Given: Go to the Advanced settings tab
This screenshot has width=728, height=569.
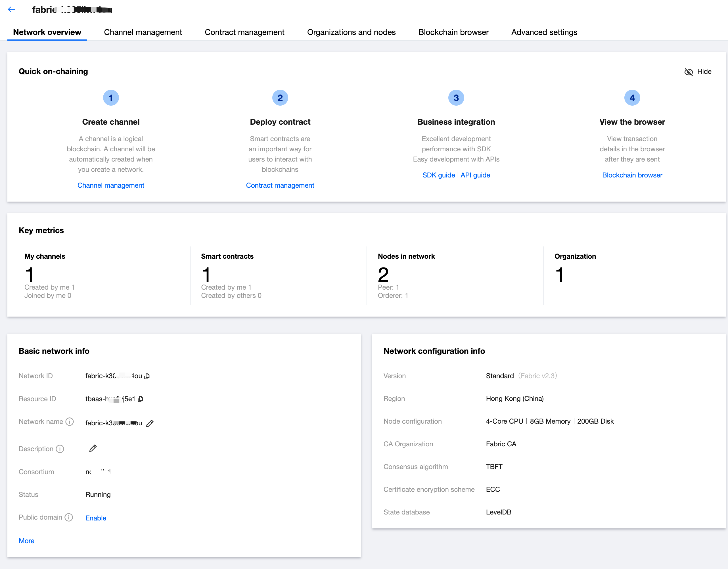Looking at the screenshot, I should 544,32.
